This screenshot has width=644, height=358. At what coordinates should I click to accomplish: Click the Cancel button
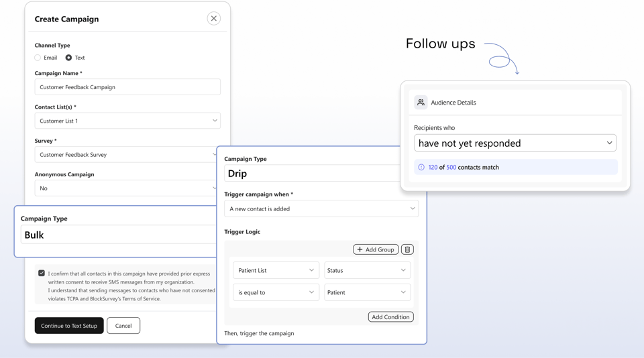pyautogui.click(x=123, y=326)
